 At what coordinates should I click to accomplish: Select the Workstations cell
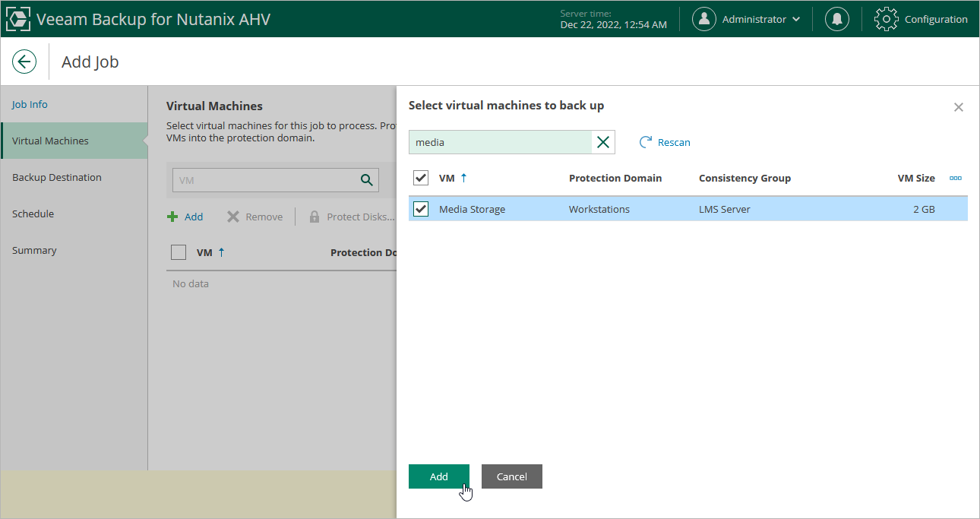pyautogui.click(x=599, y=209)
